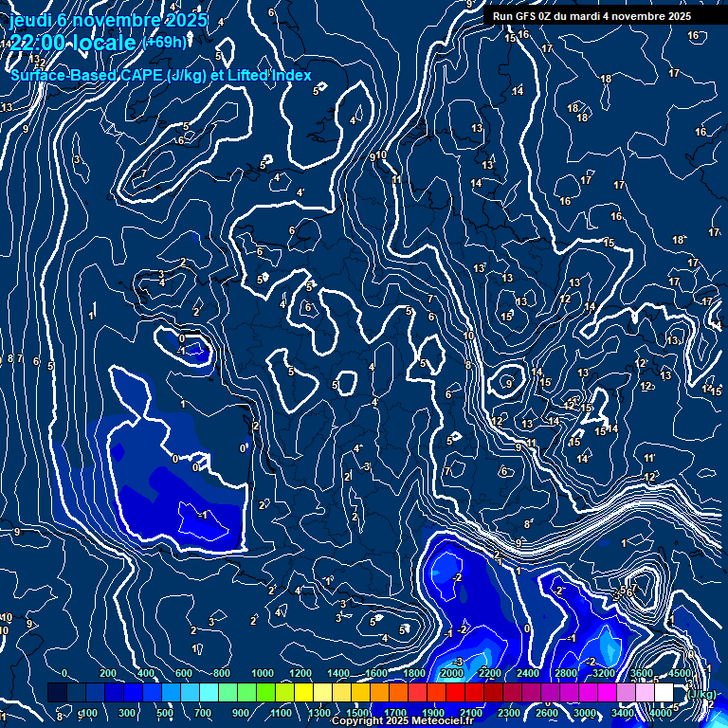Click the legend value '2000'
The image size is (728, 728).
tap(452, 673)
